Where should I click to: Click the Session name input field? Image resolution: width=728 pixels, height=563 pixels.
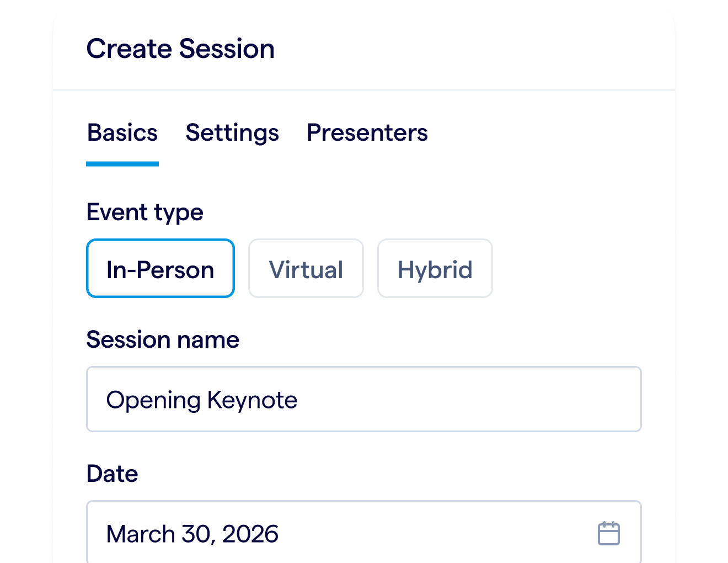[364, 399]
